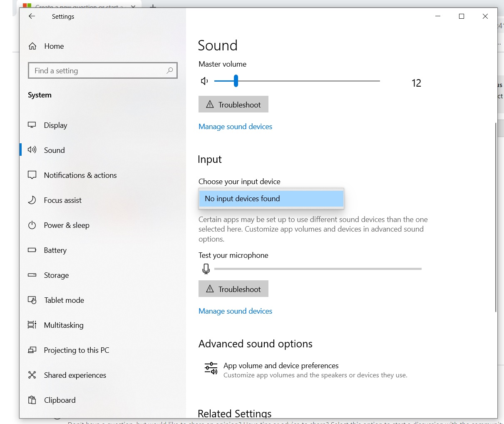Click the magnifier icon in search box
The width and height of the screenshot is (504, 424).
tap(170, 70)
